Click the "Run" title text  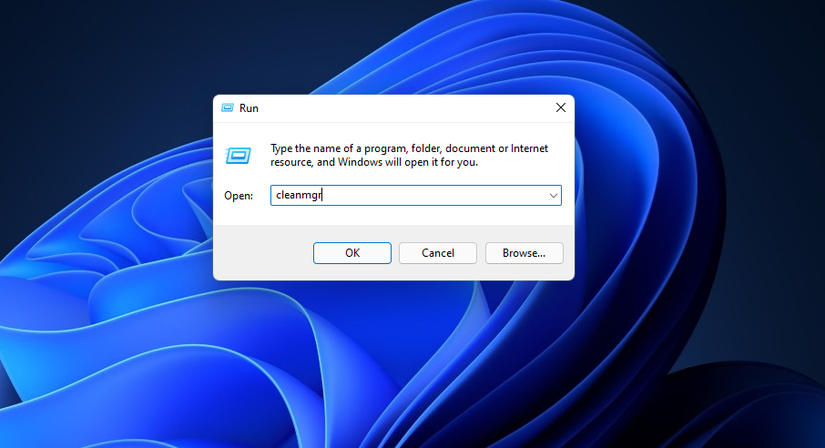249,108
